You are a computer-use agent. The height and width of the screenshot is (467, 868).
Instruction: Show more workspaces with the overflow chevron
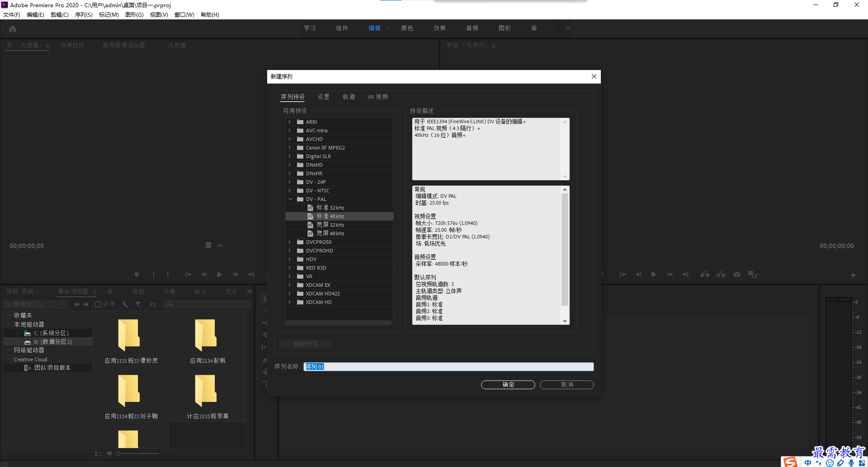(x=568, y=28)
